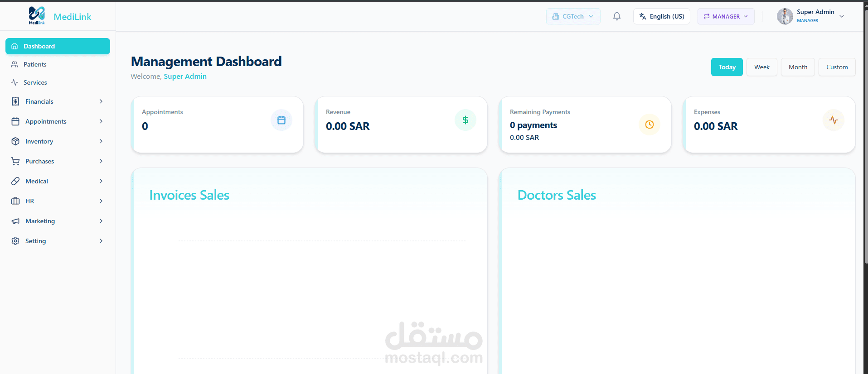This screenshot has height=374, width=868.
Task: Open the CGTech company dropdown
Action: click(573, 16)
